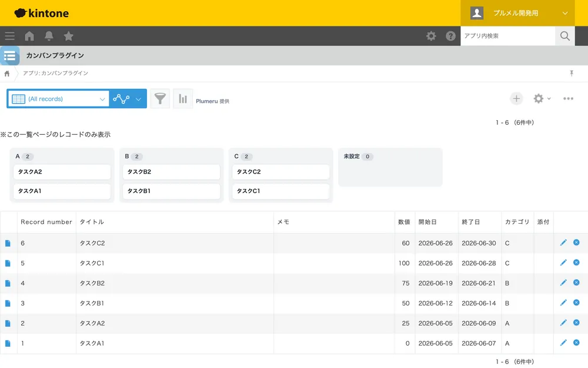Expand the graph view dropdown arrow
This screenshot has width=588, height=368.
(138, 99)
